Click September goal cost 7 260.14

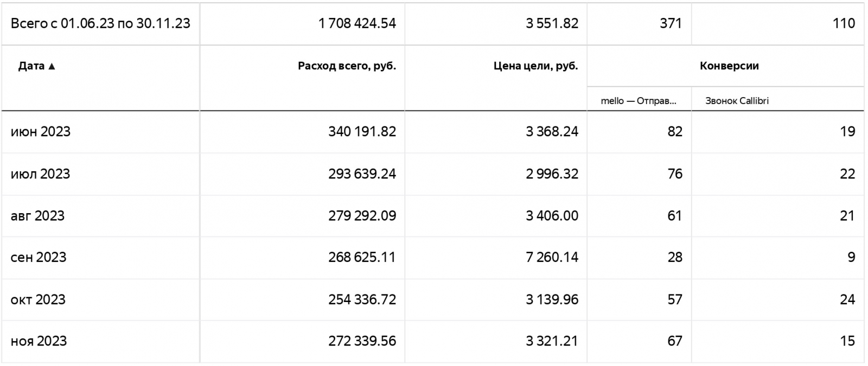pyautogui.click(x=552, y=258)
